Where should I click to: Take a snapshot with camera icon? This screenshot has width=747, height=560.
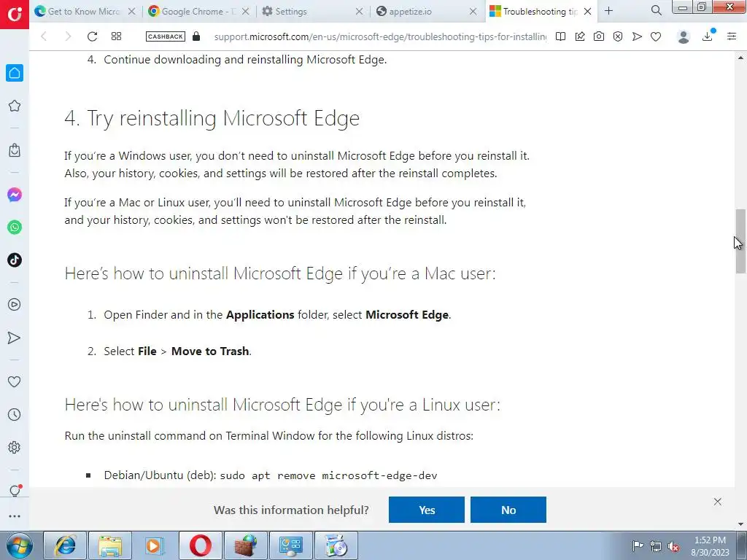599,36
